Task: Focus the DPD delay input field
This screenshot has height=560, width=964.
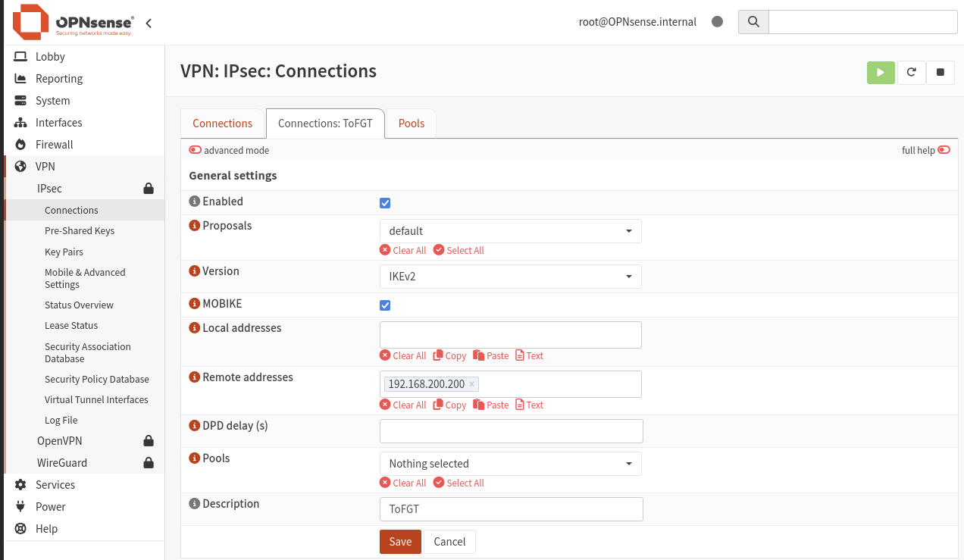Action: pos(512,431)
